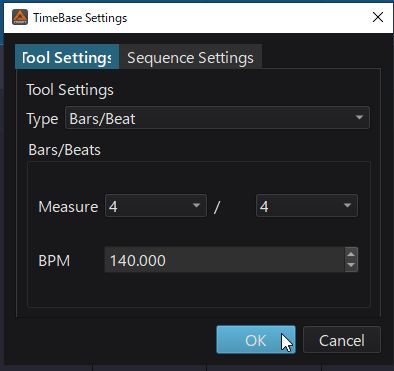Screen dimensions: 394x371
Task: Click the TimeBase Settings app icon
Action: coord(20,17)
